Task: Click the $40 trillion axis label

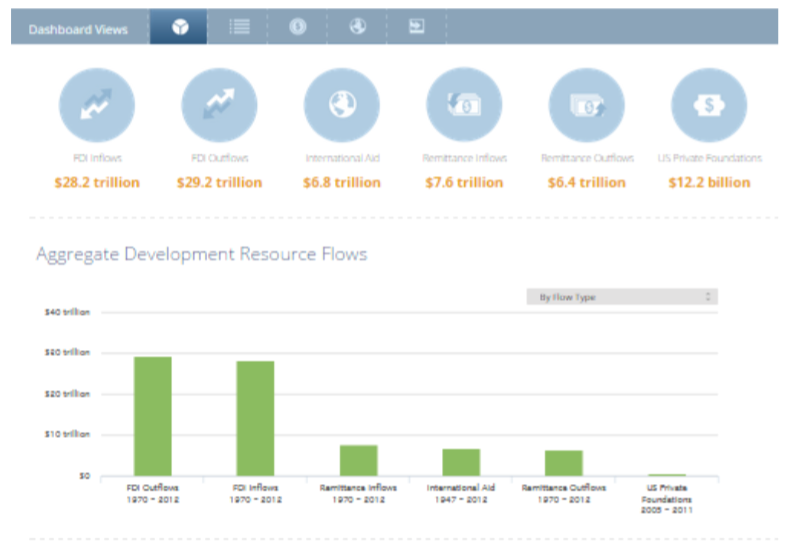Action: click(x=67, y=312)
